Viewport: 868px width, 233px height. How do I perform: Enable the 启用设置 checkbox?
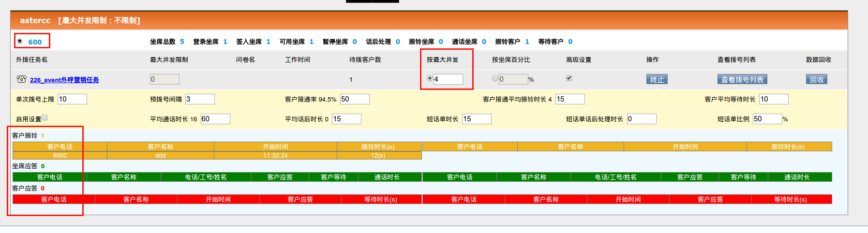45,117
